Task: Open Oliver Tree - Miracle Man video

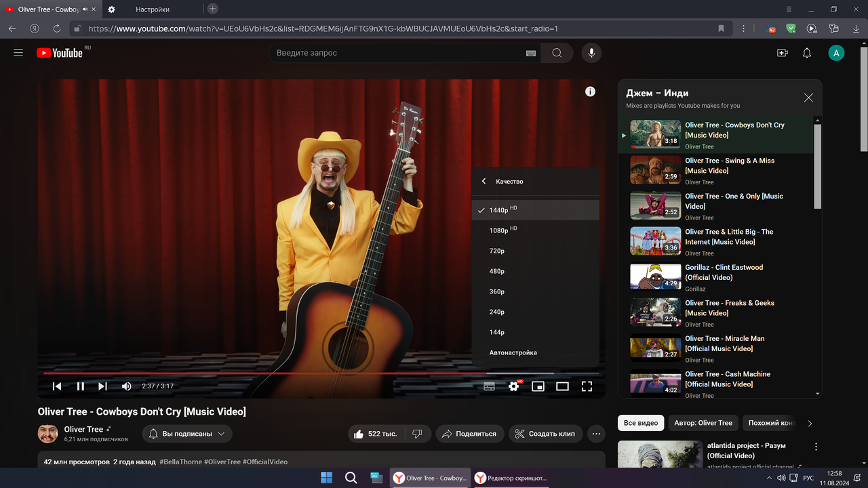Action: click(715, 348)
